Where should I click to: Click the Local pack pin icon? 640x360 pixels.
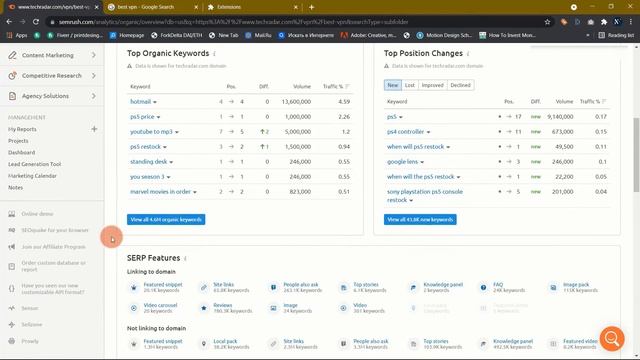204,344
